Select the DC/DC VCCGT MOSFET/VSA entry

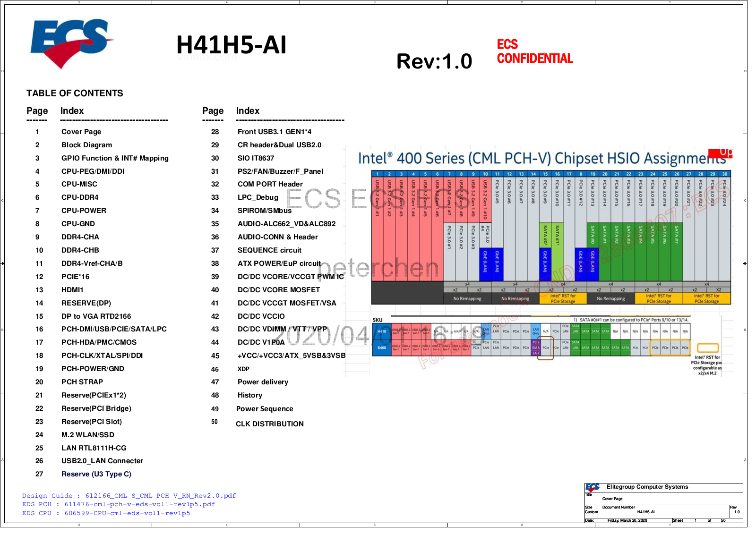pos(287,303)
